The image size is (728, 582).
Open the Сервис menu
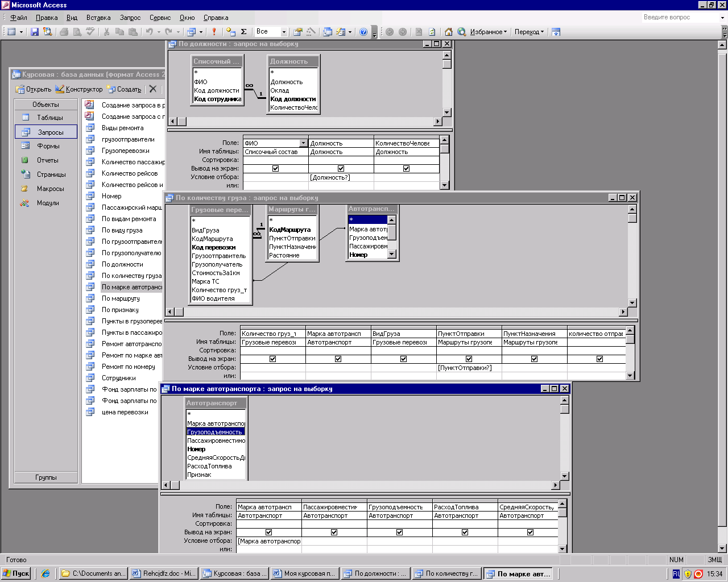tap(160, 18)
